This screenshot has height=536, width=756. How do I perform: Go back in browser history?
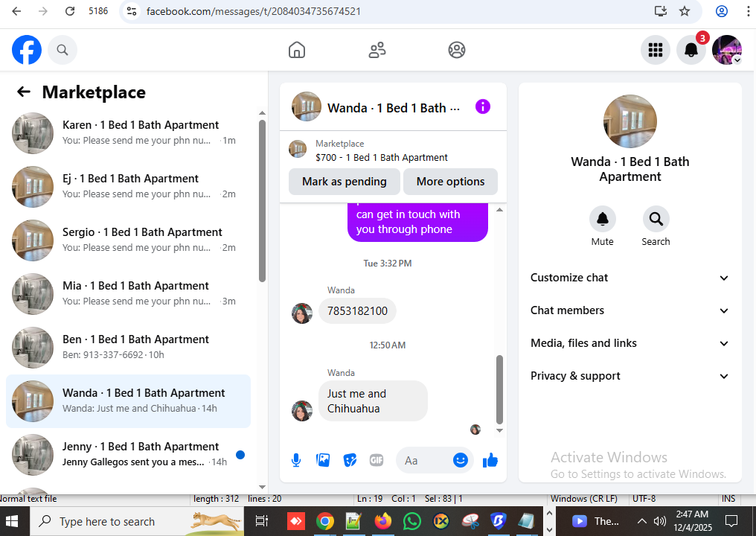click(17, 11)
